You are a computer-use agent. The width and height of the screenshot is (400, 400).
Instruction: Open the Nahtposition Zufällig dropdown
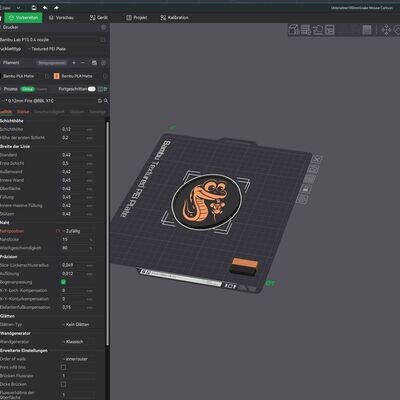(x=79, y=231)
